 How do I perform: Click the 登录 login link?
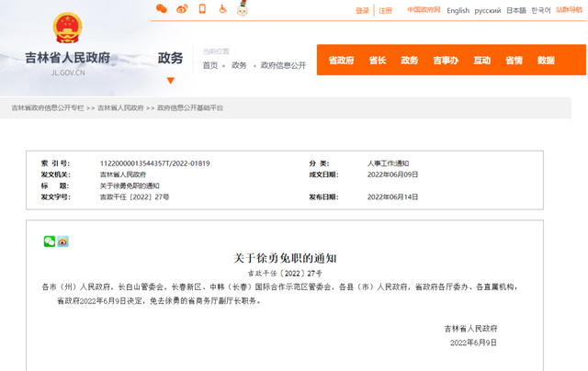[x=362, y=11]
